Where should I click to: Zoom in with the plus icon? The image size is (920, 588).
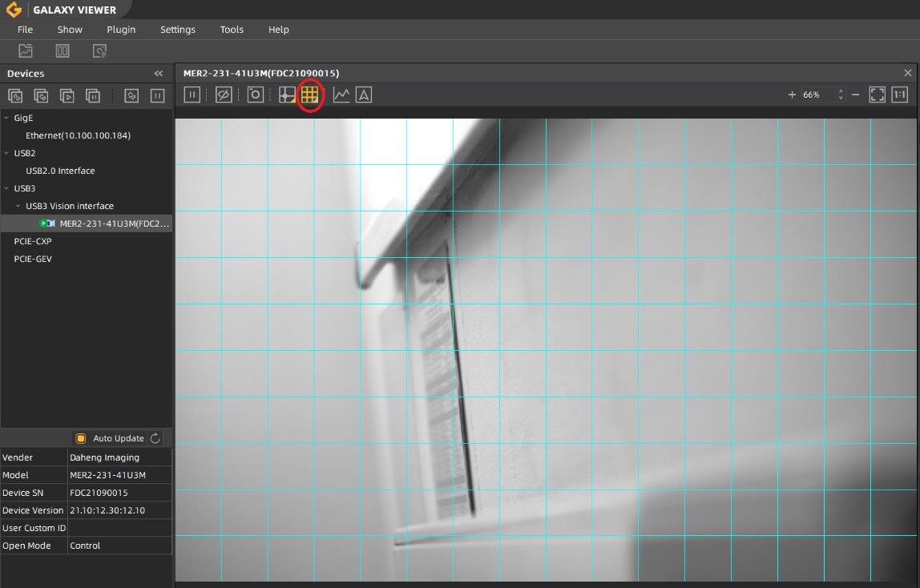click(792, 95)
